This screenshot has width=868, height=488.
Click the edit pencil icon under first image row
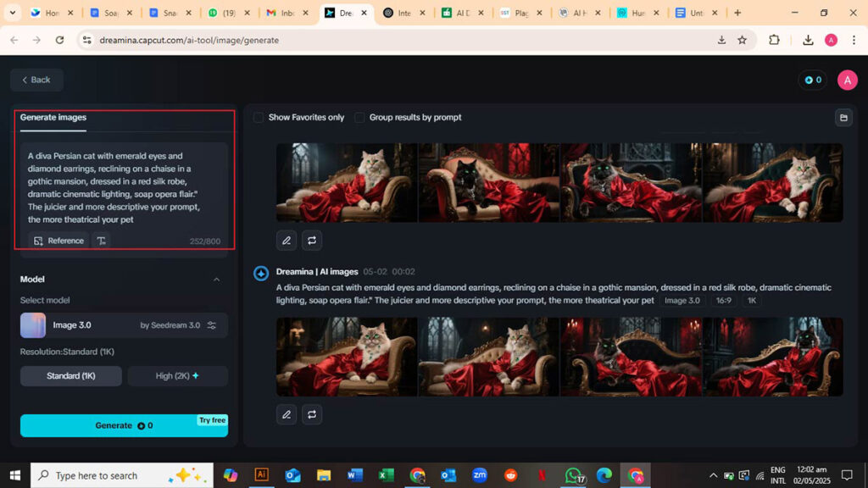(287, 241)
